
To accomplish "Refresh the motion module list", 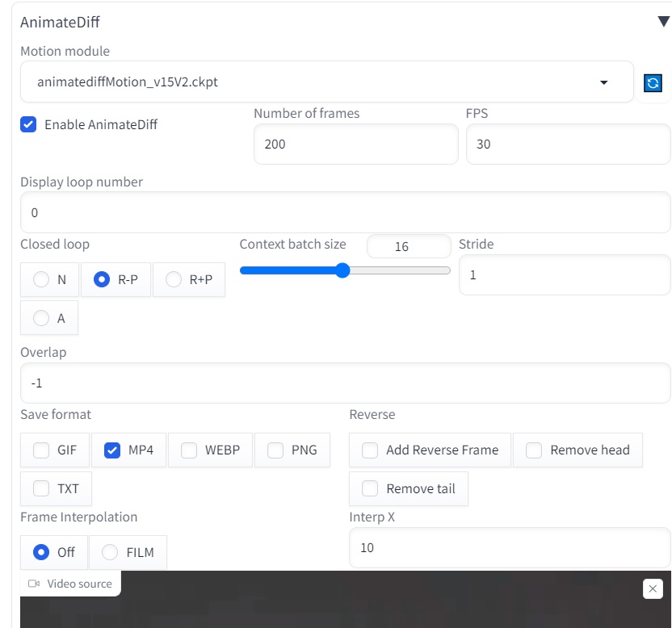I will 653,82.
